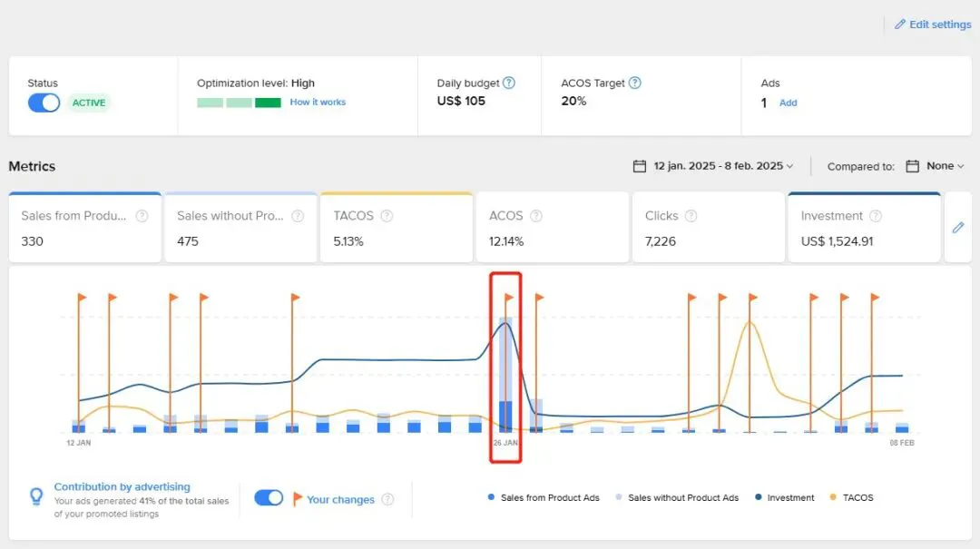Viewport: 980px width, 549px height.
Task: Click the lightbulb icon near Contribution by advertising
Action: [36, 496]
